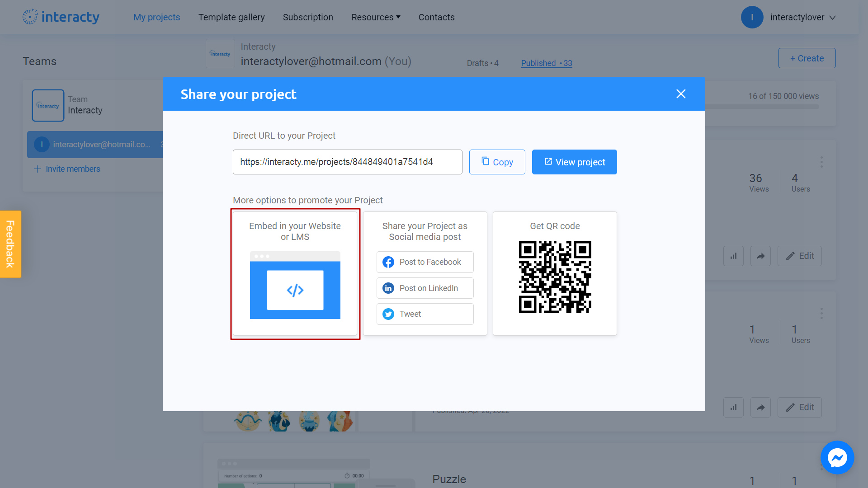This screenshot has height=488, width=868.
Task: Click the Edit button on first project
Action: click(x=800, y=256)
